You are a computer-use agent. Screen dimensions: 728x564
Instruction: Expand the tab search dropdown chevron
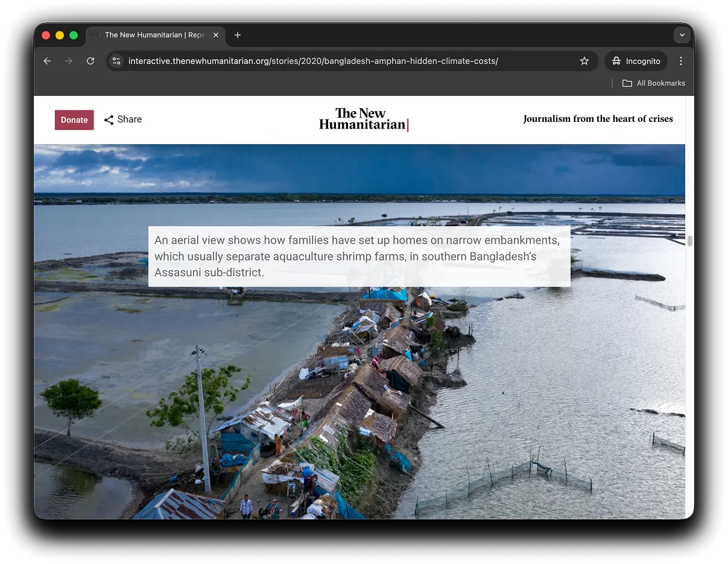pos(682,35)
